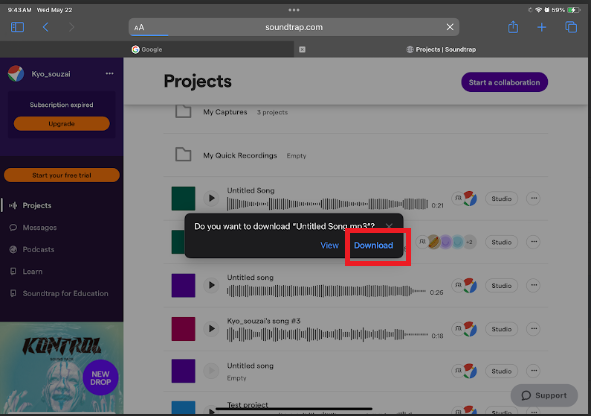
Task: Click collaborator avatar on empty Untitled song
Action: tap(470, 371)
